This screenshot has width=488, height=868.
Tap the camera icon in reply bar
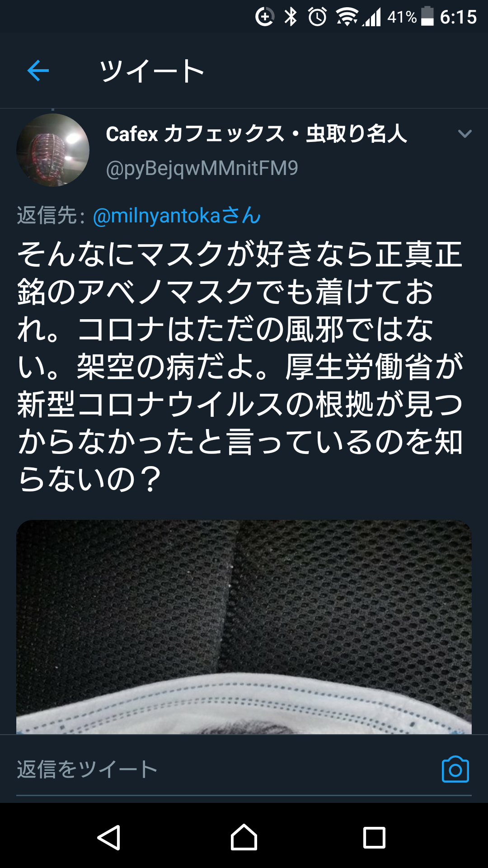point(455,769)
